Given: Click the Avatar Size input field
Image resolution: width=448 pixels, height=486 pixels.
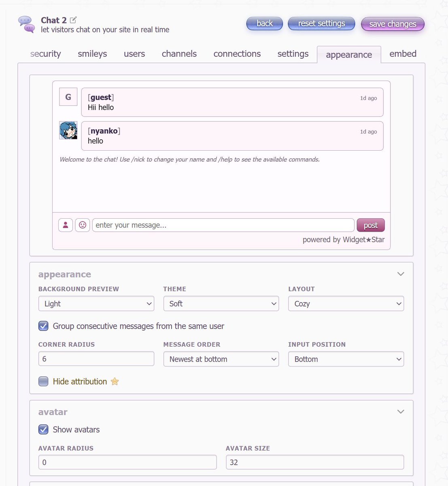Looking at the screenshot, I should tap(315, 462).
